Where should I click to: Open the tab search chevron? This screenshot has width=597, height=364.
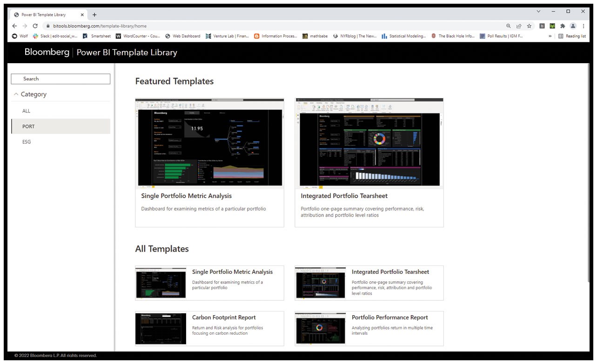538,11
